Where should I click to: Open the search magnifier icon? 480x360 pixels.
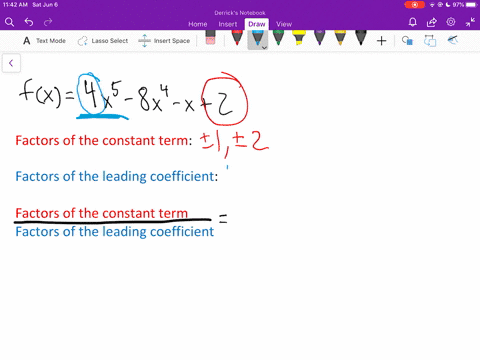(10, 22)
